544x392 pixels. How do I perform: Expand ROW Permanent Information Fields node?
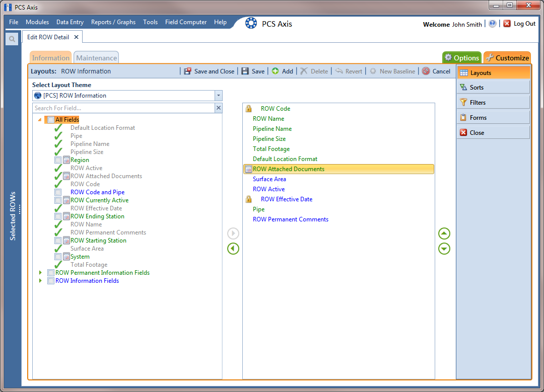(x=40, y=273)
